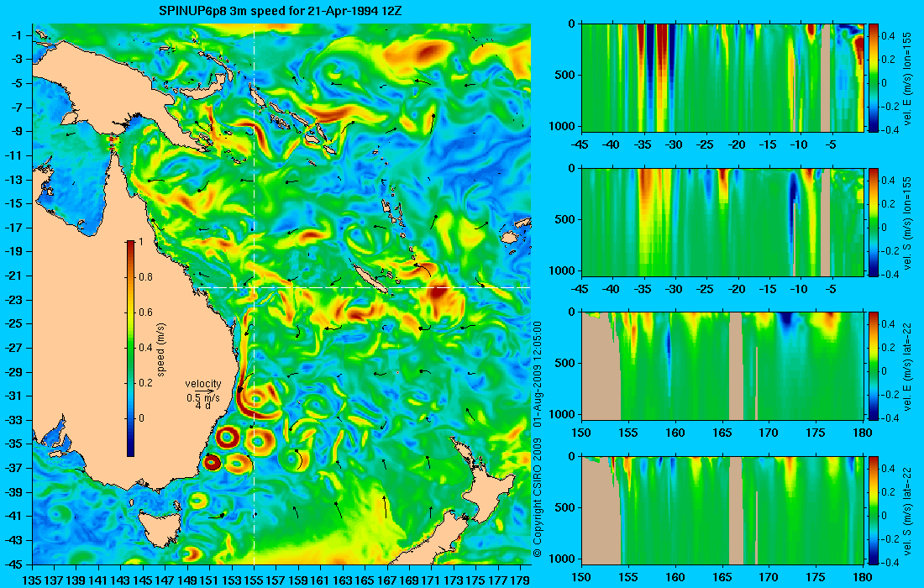The height and width of the screenshot is (588, 924).
Task: Open the main ocean speed map
Action: click(x=281, y=294)
